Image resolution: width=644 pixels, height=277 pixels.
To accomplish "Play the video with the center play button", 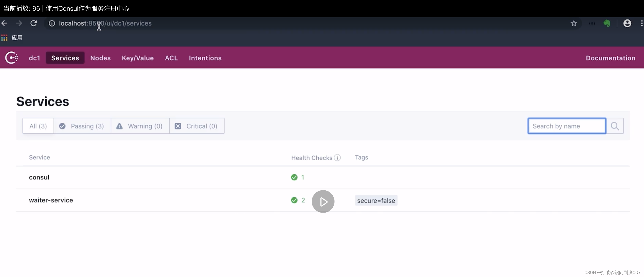I will click(x=323, y=201).
